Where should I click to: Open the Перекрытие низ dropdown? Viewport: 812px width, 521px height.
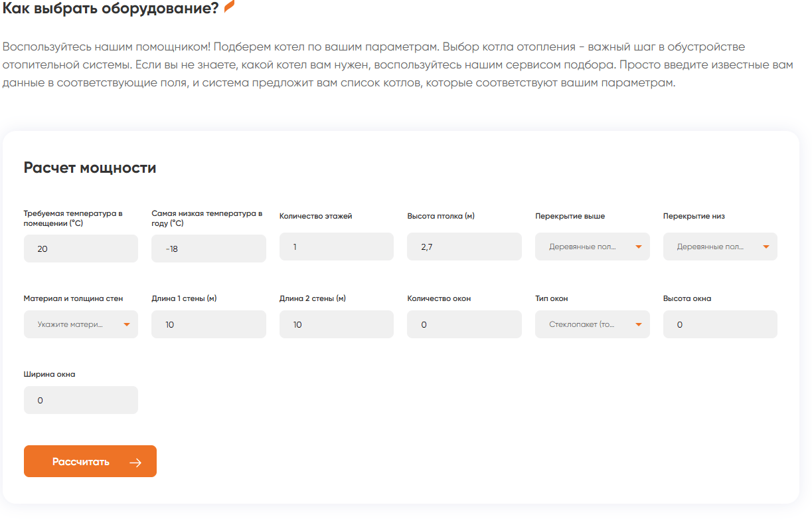click(720, 247)
